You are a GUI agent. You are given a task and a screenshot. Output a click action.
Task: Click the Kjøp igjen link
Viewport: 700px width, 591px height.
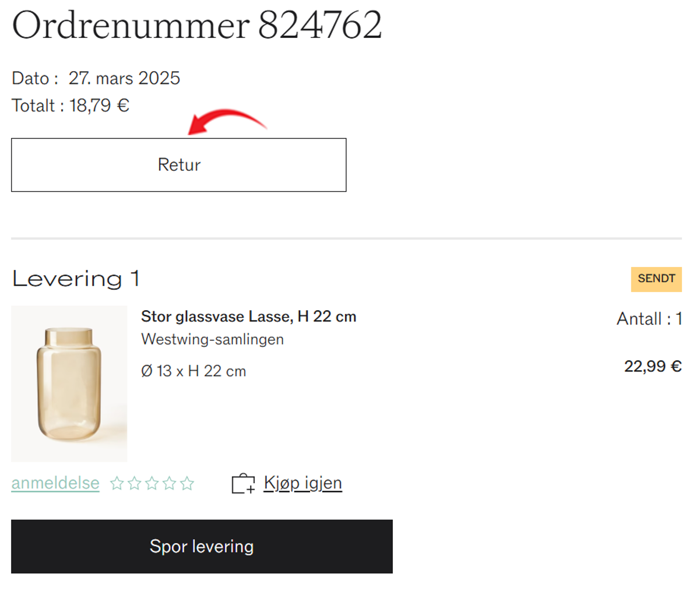point(302,483)
